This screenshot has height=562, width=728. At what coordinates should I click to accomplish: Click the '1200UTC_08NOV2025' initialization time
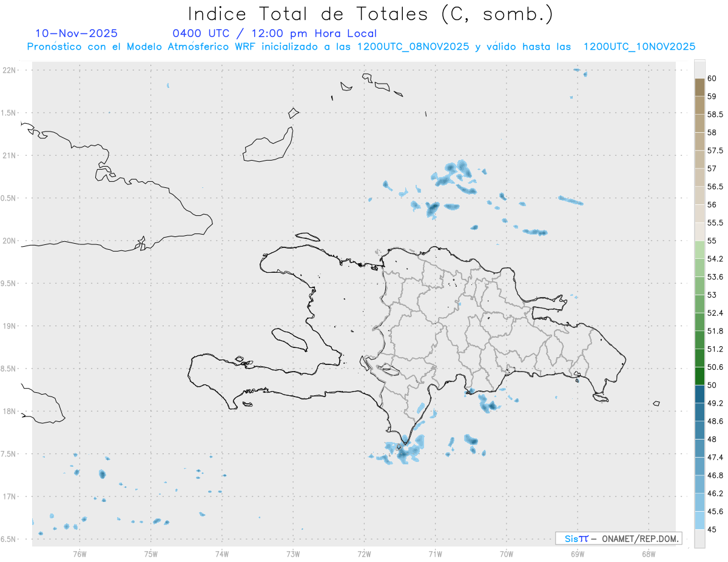point(413,47)
